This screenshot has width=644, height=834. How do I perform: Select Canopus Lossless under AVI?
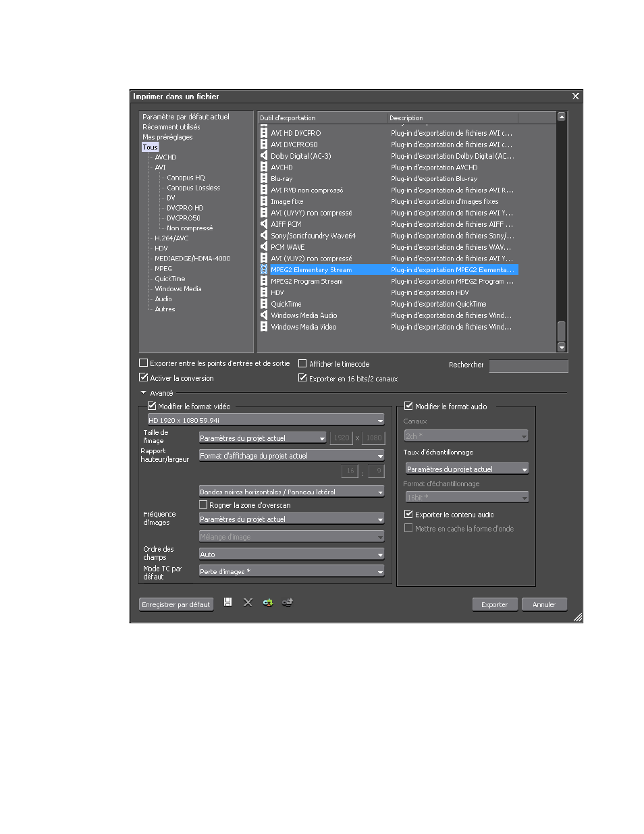click(193, 188)
